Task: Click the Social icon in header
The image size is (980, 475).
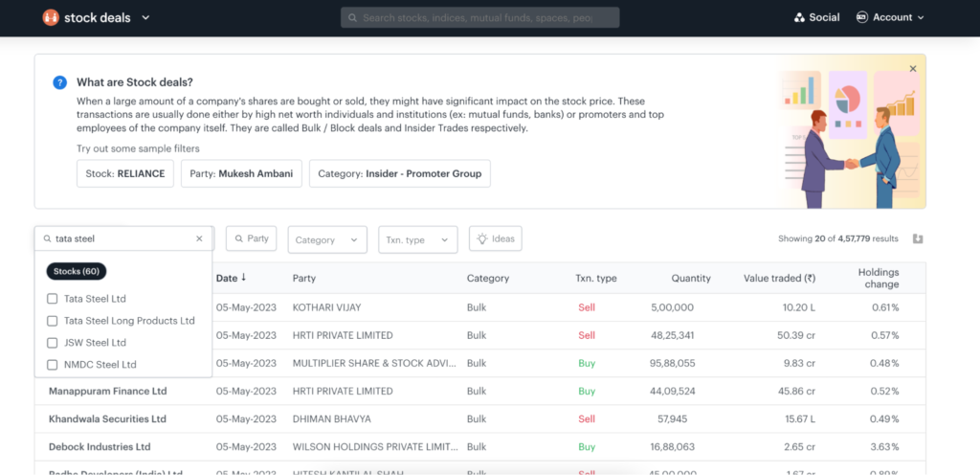Action: pos(800,17)
